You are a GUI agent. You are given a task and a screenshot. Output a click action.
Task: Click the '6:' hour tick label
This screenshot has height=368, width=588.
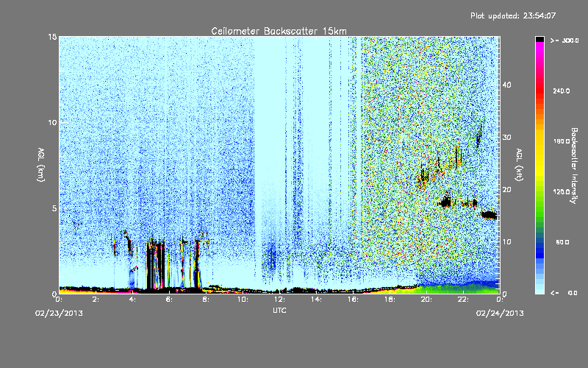coord(169,300)
